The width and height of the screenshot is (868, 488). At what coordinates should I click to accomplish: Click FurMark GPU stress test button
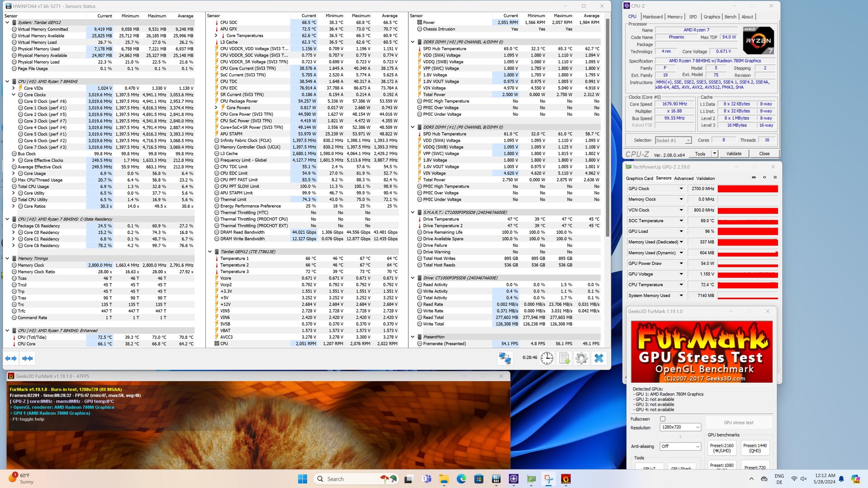(x=738, y=422)
